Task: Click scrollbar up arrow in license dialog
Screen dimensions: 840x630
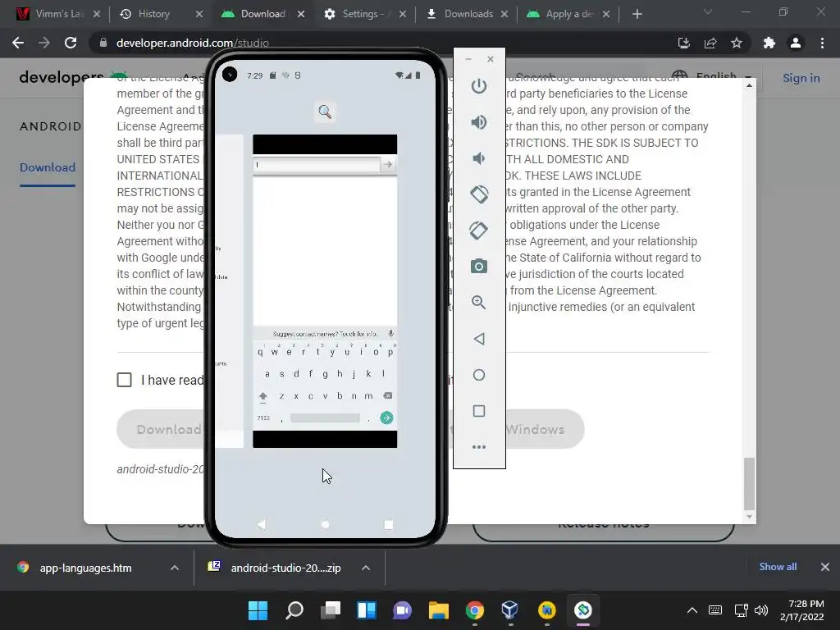Action: tap(750, 85)
